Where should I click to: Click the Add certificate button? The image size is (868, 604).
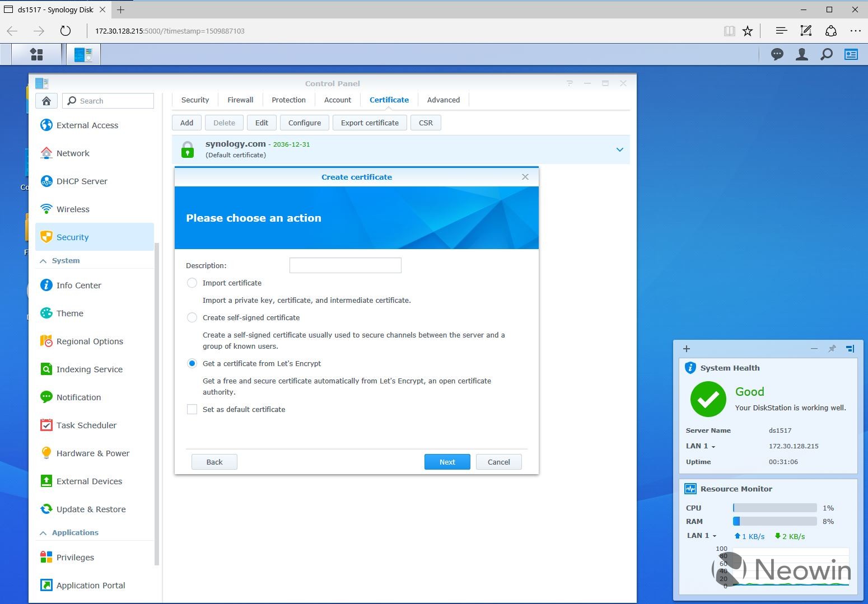click(x=186, y=123)
